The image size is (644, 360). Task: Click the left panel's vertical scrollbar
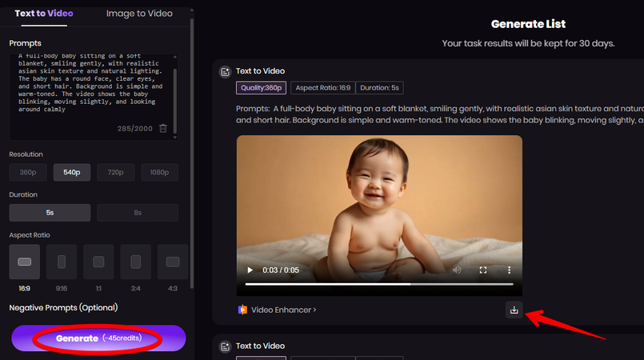(x=192, y=152)
